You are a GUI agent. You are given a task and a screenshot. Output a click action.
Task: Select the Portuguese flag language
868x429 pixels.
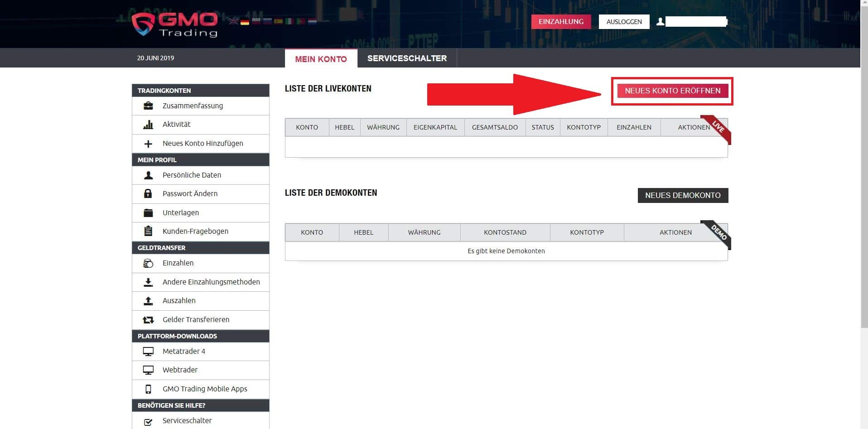click(x=301, y=21)
